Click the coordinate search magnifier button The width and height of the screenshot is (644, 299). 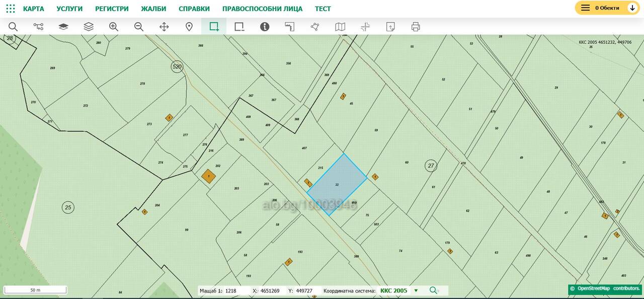[x=433, y=290]
